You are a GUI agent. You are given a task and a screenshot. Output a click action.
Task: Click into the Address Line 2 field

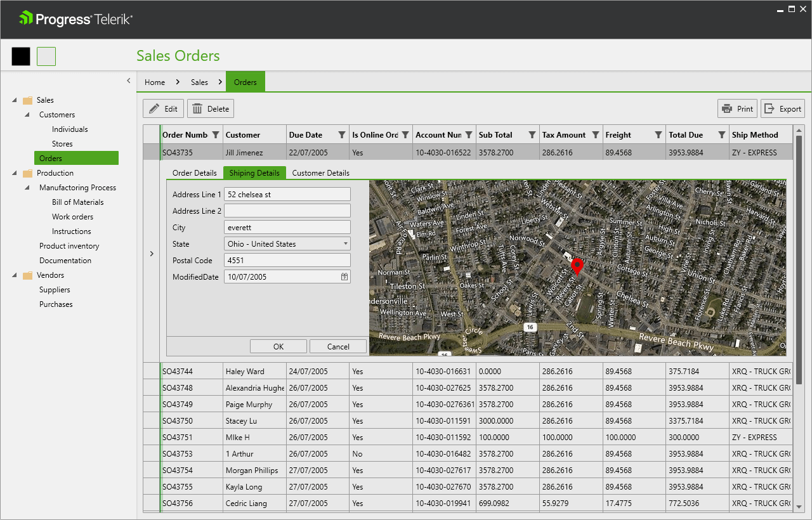[287, 211]
